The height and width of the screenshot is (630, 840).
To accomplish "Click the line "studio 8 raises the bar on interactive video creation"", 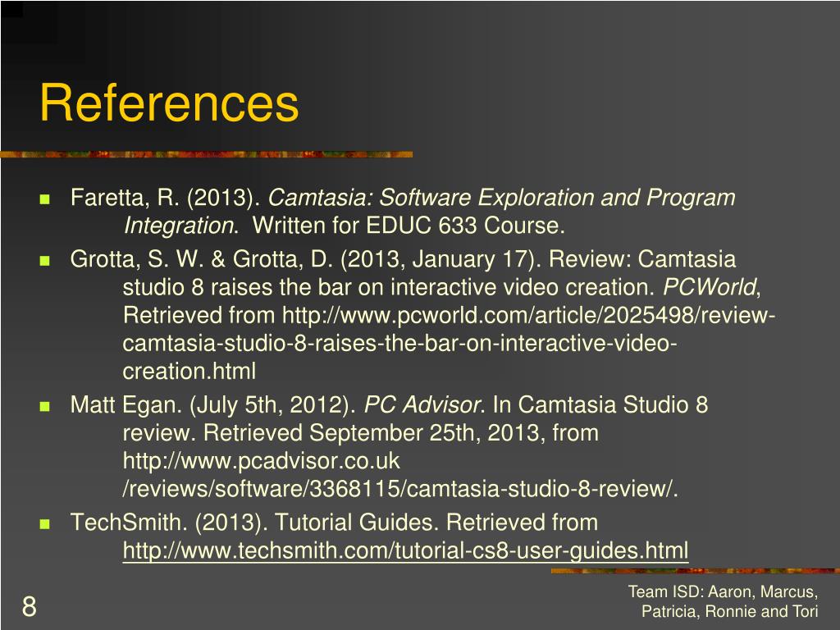I will click(x=442, y=287).
